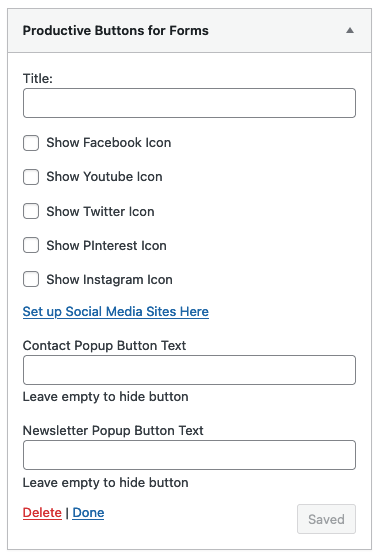The image size is (379, 557).
Task: Click the 'Newsletter Popup Button Text' label
Action: coord(113,431)
